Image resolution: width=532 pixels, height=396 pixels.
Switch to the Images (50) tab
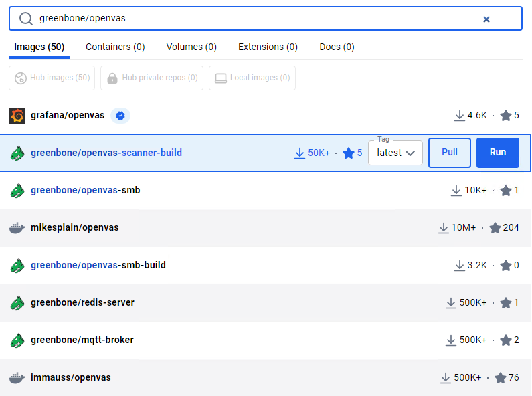tap(39, 47)
